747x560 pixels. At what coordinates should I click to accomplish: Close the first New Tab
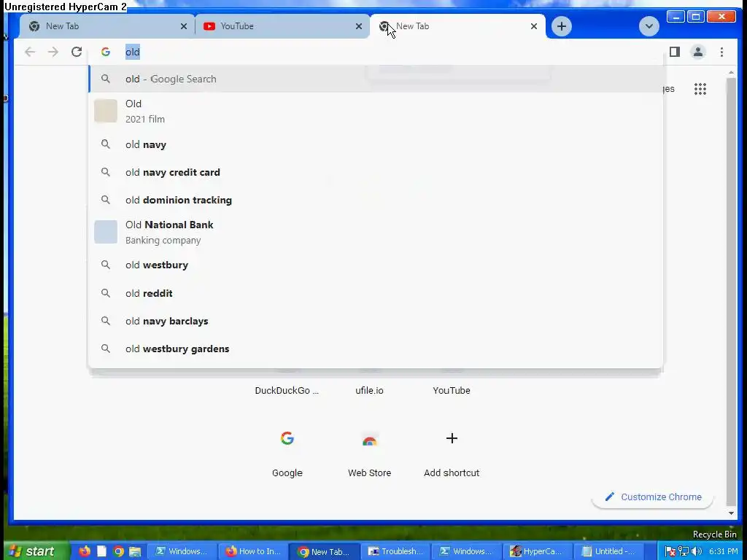184,27
